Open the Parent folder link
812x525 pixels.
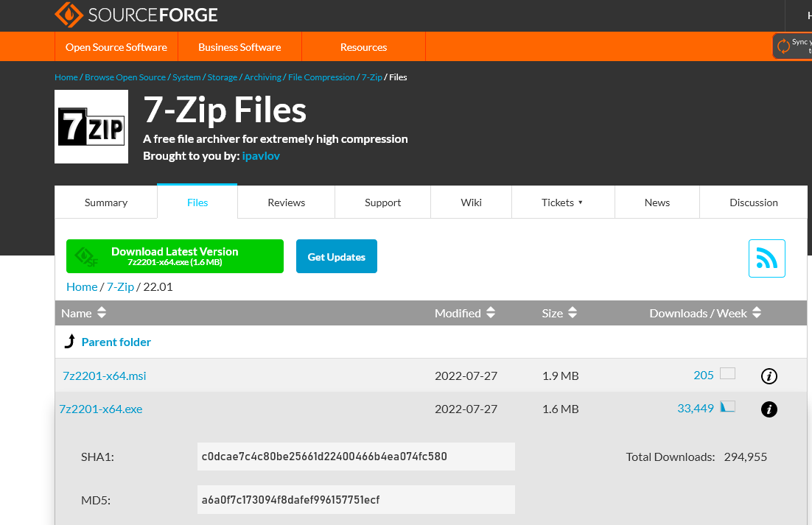coord(116,342)
